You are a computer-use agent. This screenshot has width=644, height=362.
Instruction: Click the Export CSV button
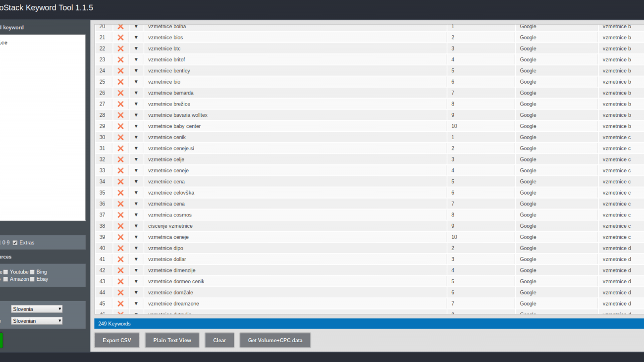[x=117, y=340]
